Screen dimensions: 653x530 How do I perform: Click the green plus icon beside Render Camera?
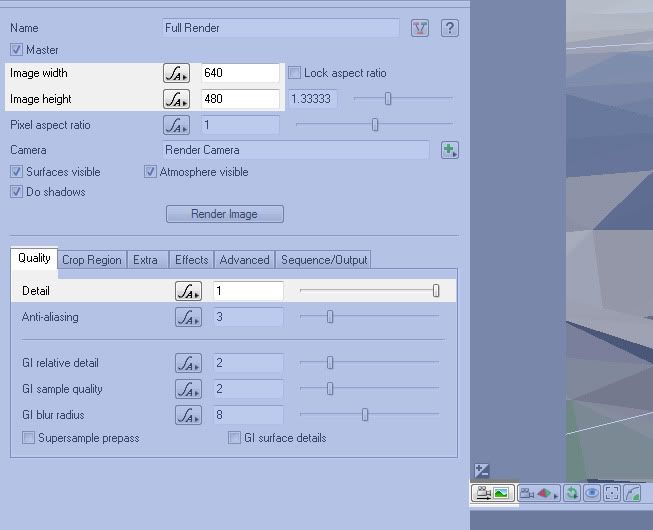click(450, 150)
